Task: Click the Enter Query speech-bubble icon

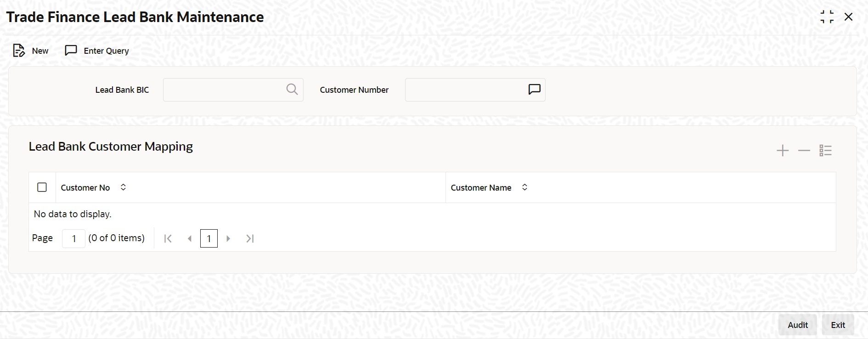Action: pyautogui.click(x=71, y=51)
